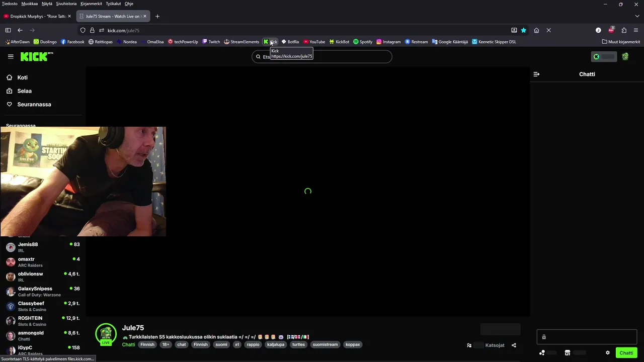This screenshot has height=362, width=644.
Task: Click the address bar URL
Action: (124, 30)
